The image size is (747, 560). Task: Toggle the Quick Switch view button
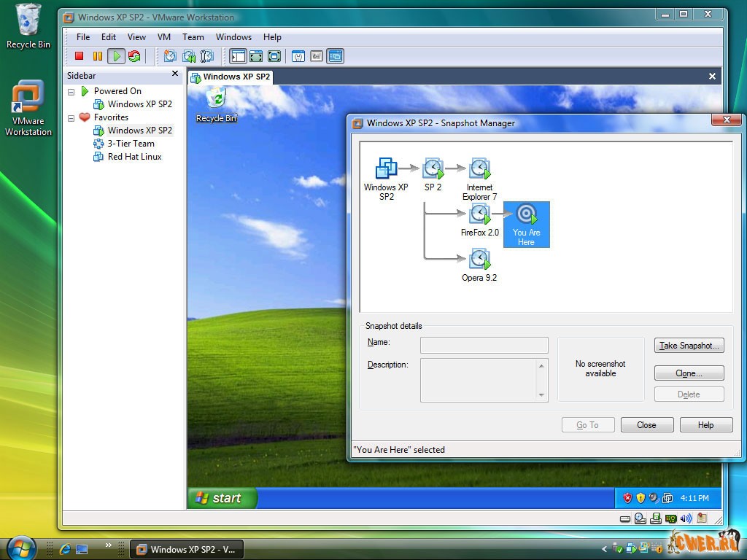click(274, 56)
